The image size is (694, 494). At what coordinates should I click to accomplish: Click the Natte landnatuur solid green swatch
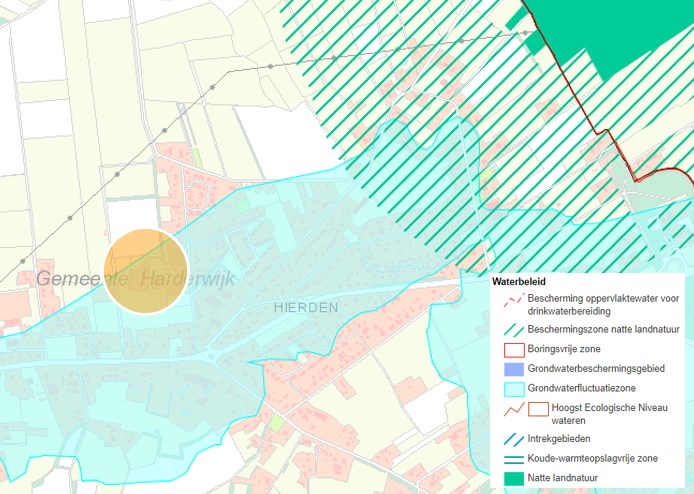pyautogui.click(x=514, y=478)
